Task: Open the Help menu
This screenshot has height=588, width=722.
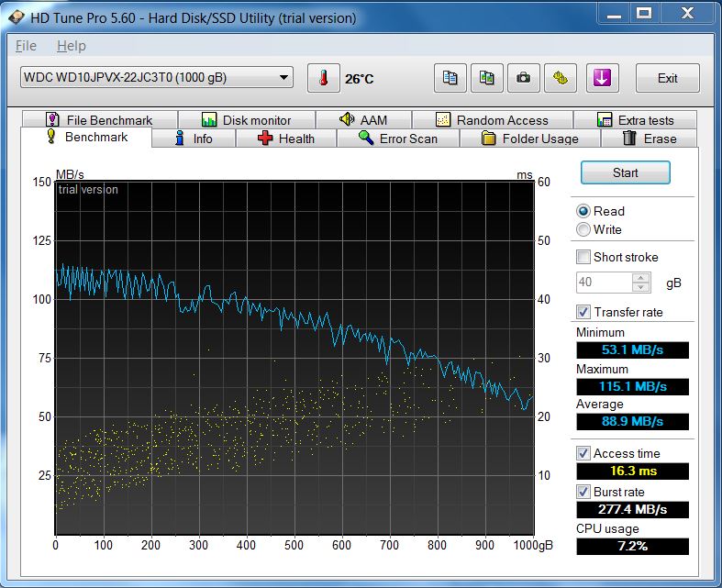Action: pyautogui.click(x=71, y=46)
